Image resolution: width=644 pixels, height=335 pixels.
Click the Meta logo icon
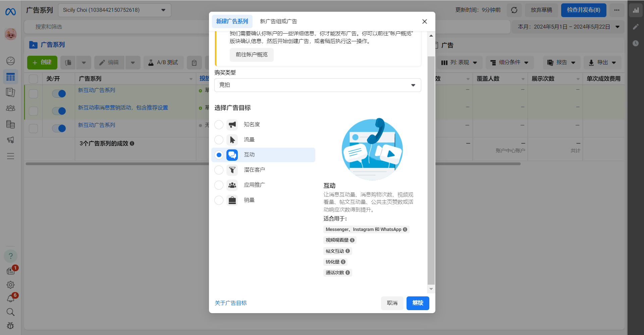[x=10, y=12]
